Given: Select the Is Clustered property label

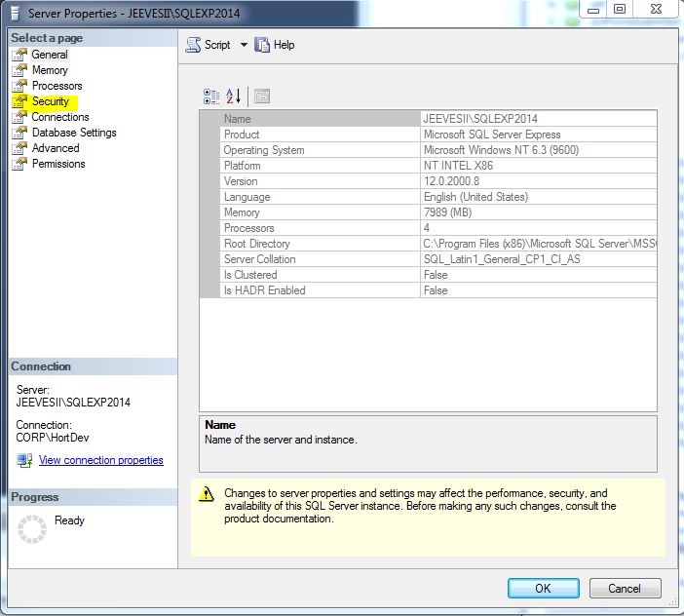Looking at the screenshot, I should 250,275.
